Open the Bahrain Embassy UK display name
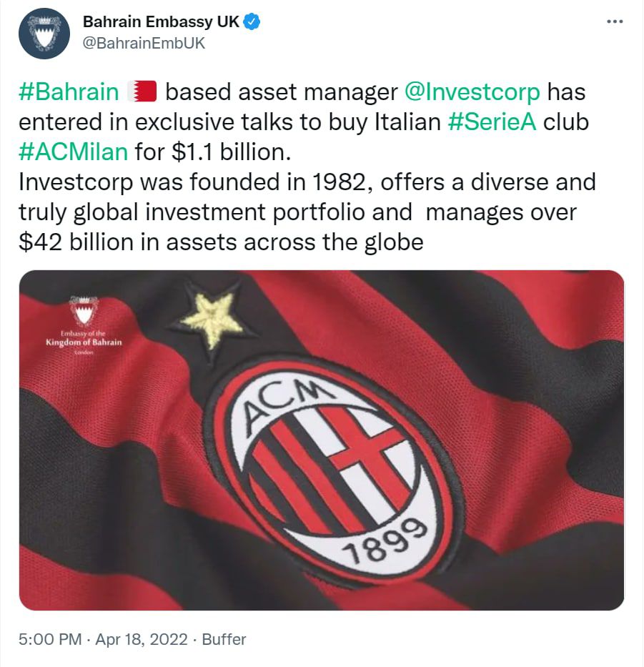This screenshot has height=667, width=644. [162, 22]
